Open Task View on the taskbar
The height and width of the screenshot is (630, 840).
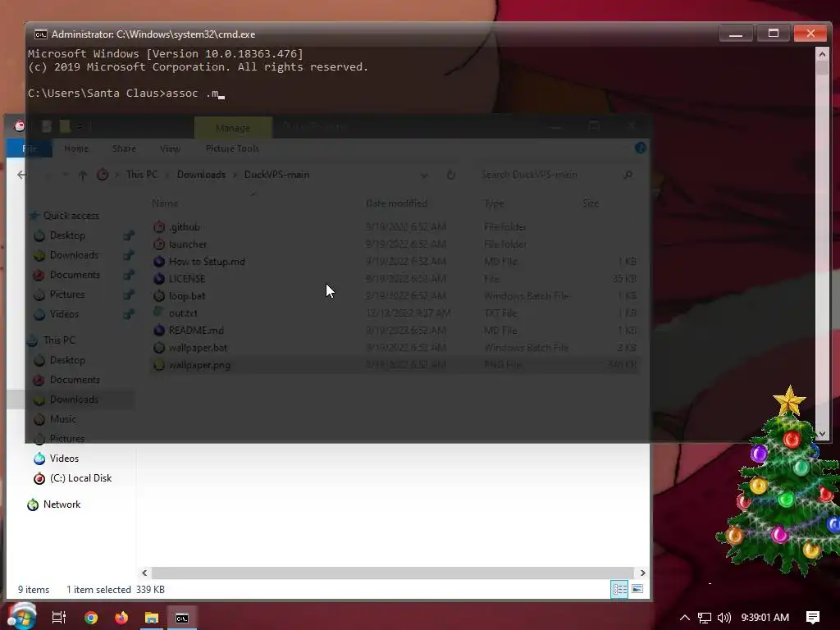click(58, 618)
